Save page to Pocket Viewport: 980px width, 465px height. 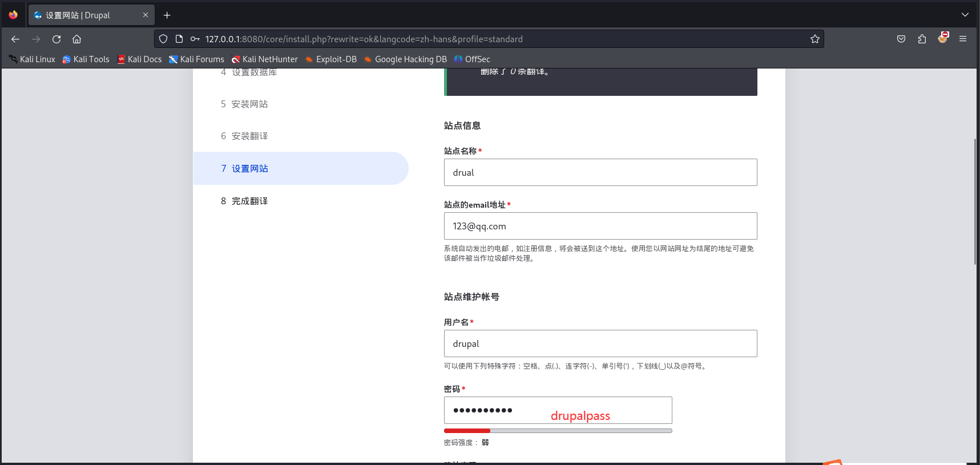pos(901,39)
